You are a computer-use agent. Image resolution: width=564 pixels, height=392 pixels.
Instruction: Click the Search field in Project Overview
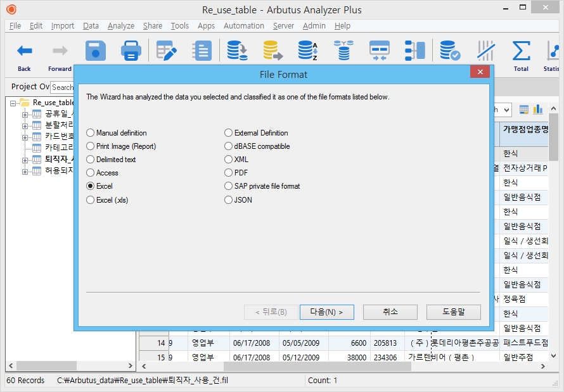point(62,87)
